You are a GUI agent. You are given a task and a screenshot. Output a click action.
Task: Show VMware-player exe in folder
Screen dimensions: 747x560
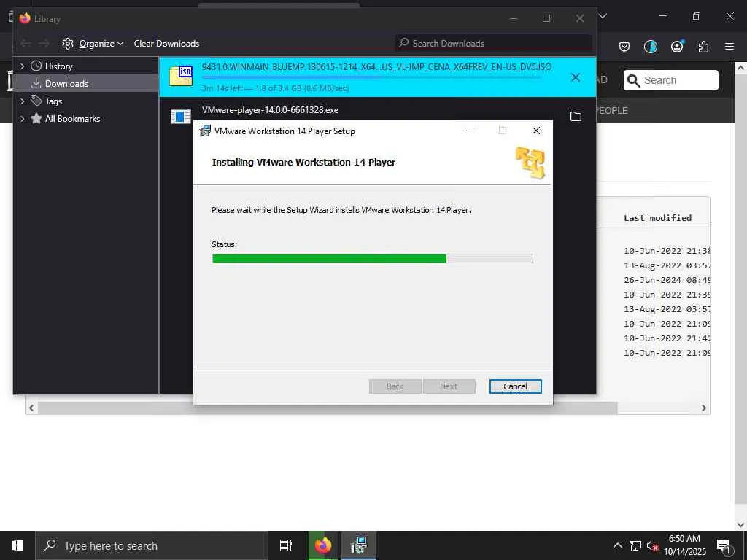576,116
